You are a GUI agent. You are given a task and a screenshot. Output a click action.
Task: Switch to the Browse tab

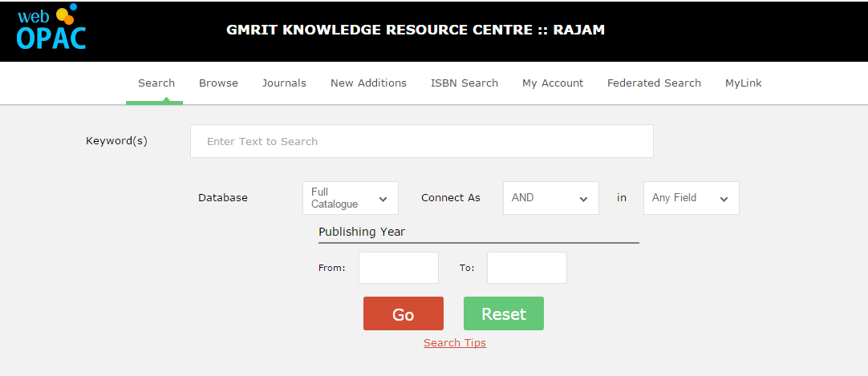point(219,83)
